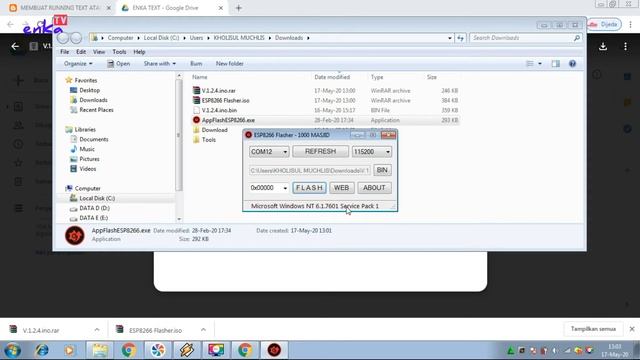Screen dimensions: 640x360
Task: Open the View menu in Explorer
Action: click(x=99, y=52)
